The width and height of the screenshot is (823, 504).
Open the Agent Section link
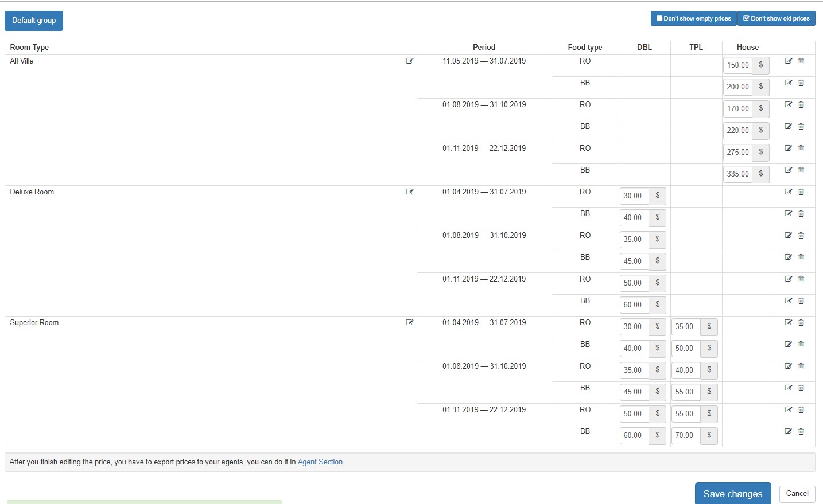320,462
